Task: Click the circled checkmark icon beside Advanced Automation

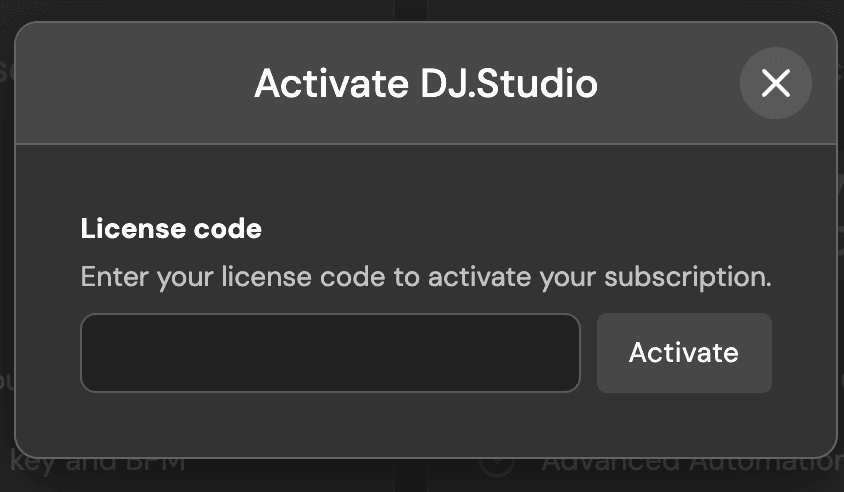Action: (497, 462)
